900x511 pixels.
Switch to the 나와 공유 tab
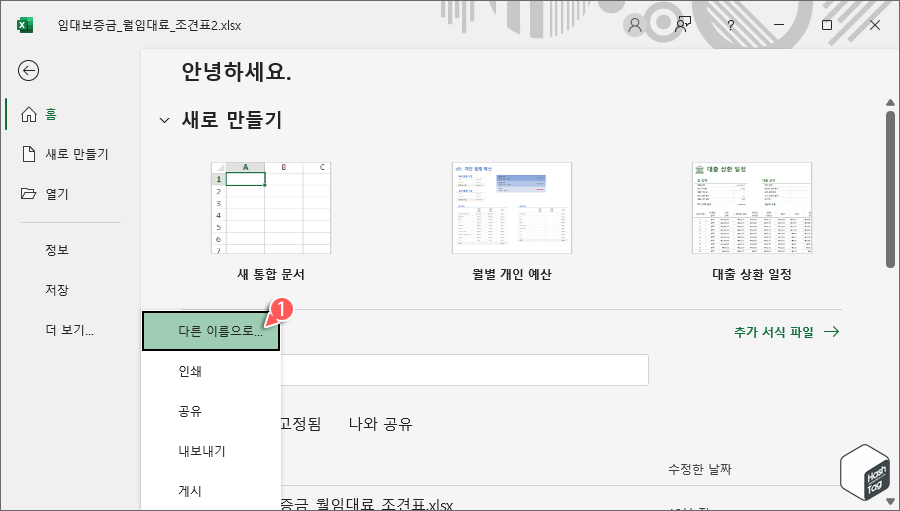point(381,424)
